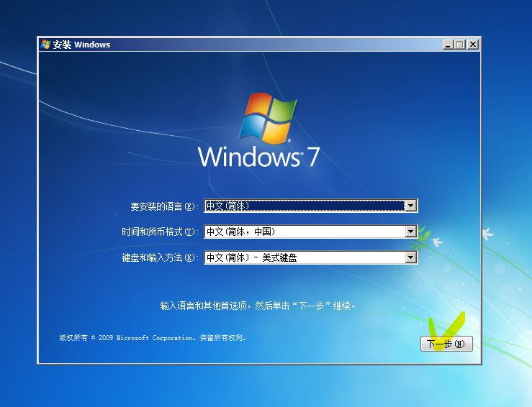
Task: Click the Windows setup title bar icon
Action: 45,45
